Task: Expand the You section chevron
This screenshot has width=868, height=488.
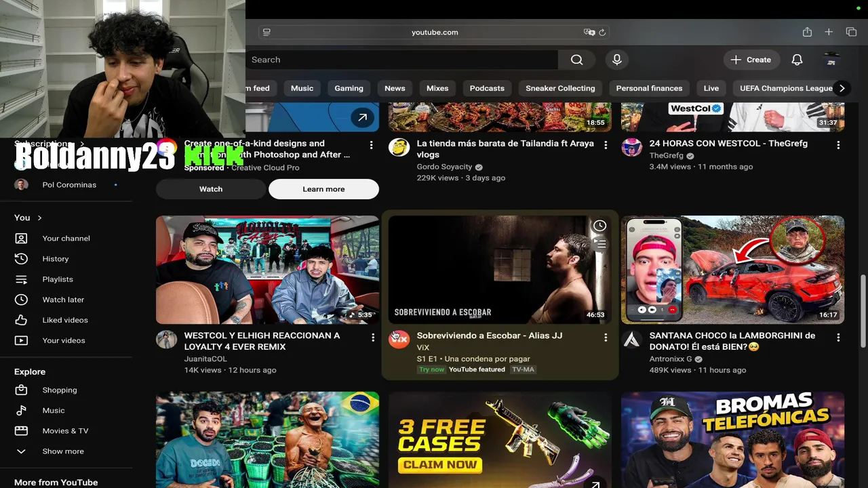Action: [39, 218]
